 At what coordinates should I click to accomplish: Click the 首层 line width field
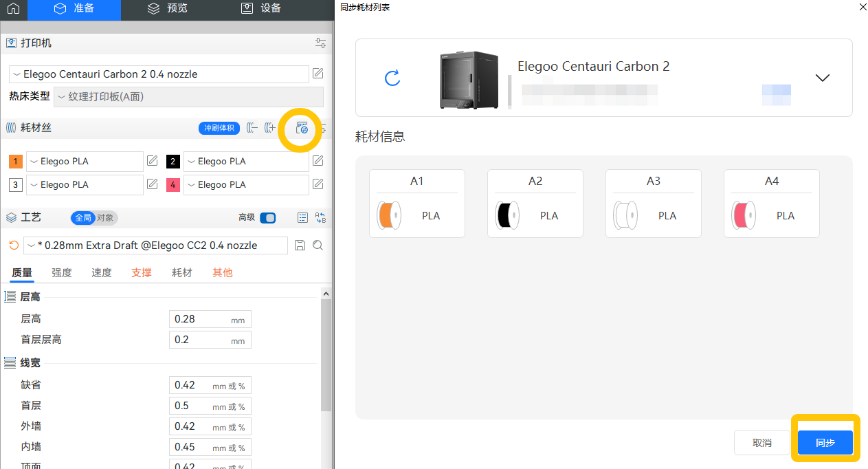pos(210,406)
